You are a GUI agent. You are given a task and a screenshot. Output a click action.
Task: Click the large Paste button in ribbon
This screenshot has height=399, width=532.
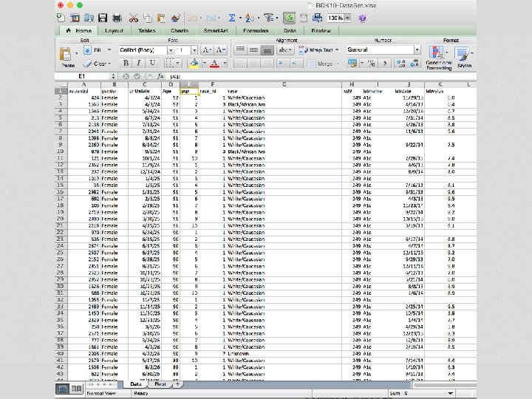[66, 57]
